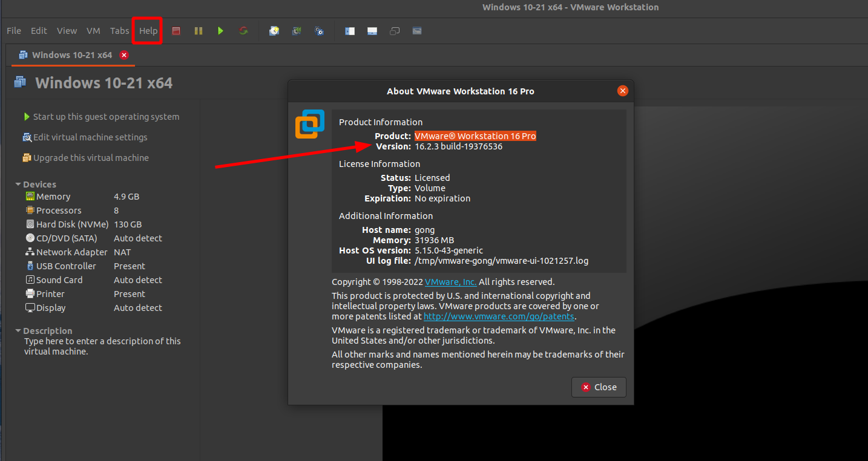Screen dimensions: 868x461
Task: Open the Snapshot Manager toolbar icon
Action: coord(319,31)
